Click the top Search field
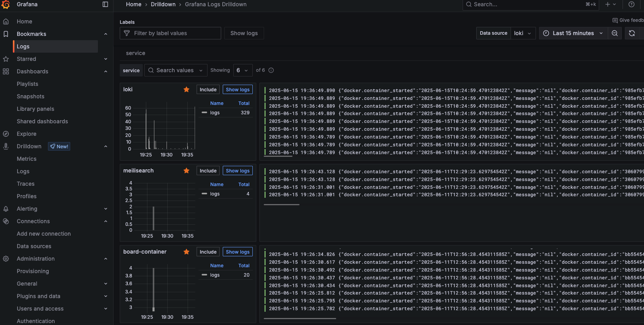 pos(530,4)
